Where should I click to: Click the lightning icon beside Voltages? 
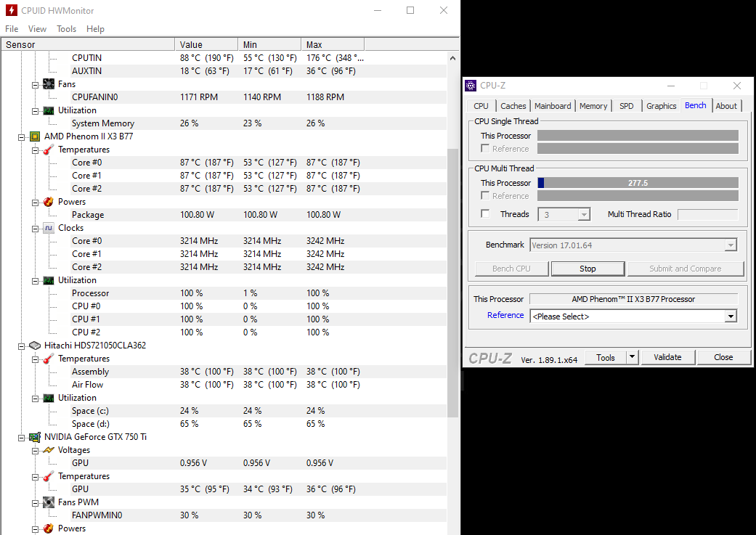tap(49, 450)
